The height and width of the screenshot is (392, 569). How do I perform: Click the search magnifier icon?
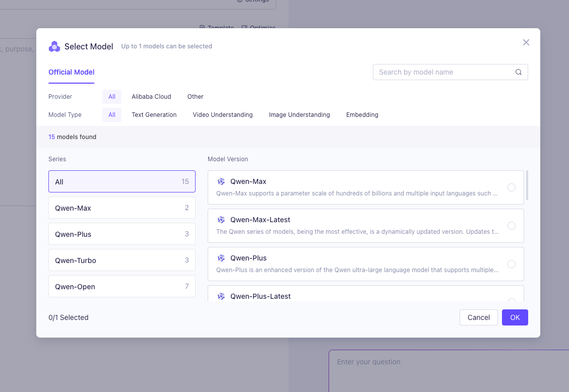pos(519,72)
